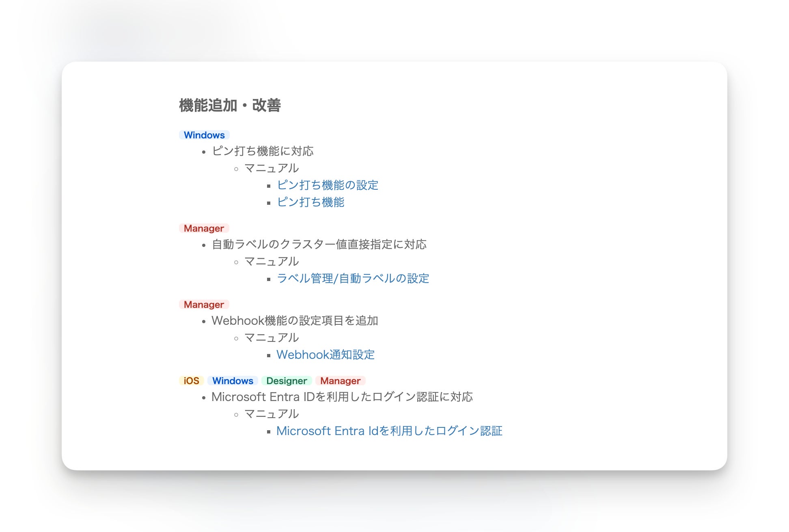Open the Webhook通知設定 link

tap(325, 355)
